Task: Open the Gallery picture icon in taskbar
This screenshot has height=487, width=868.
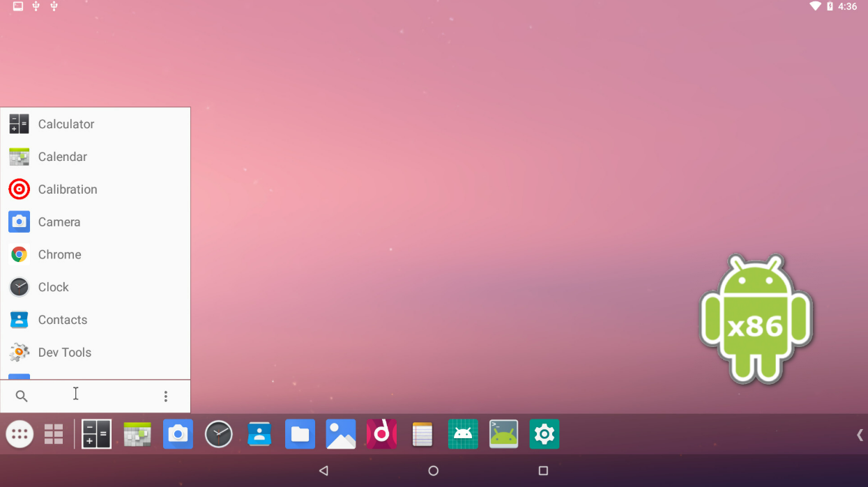Action: click(x=341, y=434)
